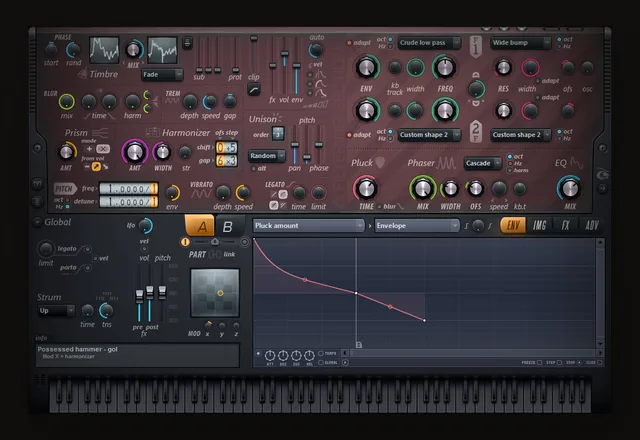Open the Pluck amount target dropdown

[x=308, y=226]
